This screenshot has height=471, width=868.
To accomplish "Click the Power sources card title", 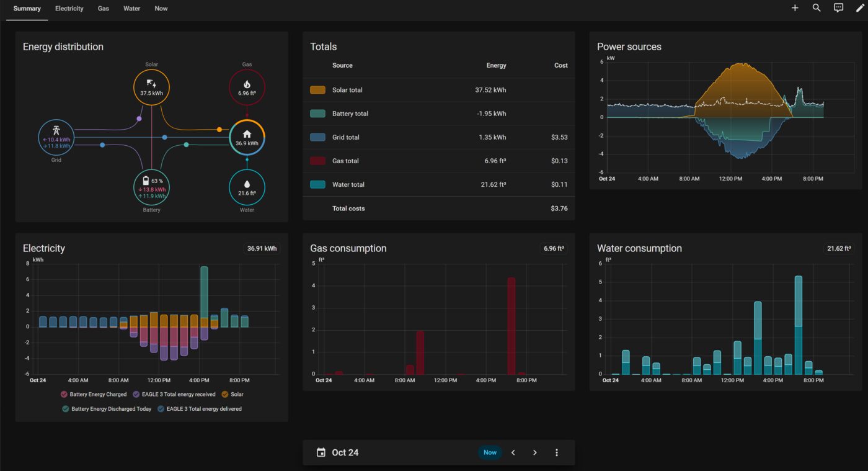I will pos(629,47).
